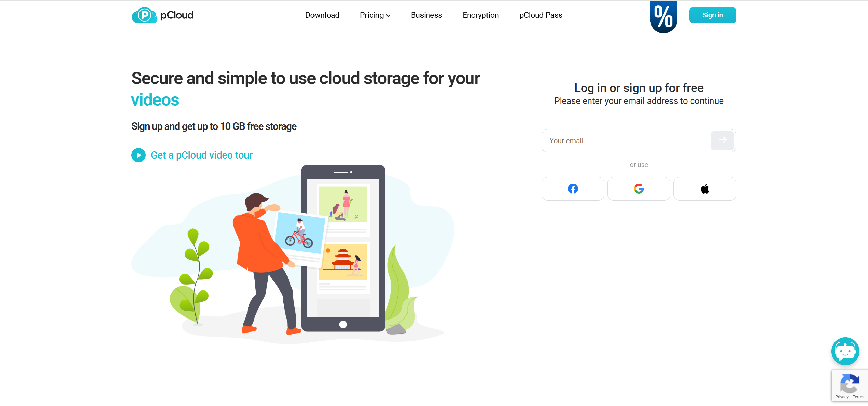Go to Business page
Viewport: 868px width, 406px height.
426,15
